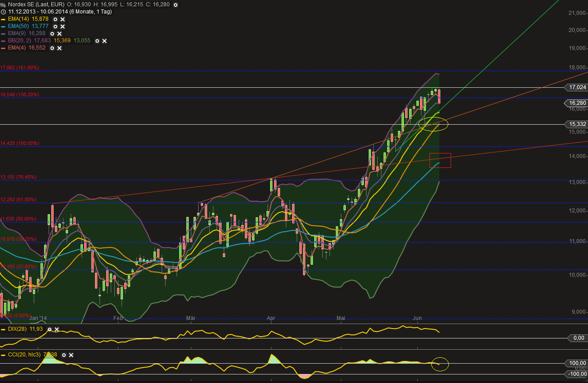
Task: Click the blue EMA(50) color dash
Action: point(4,27)
